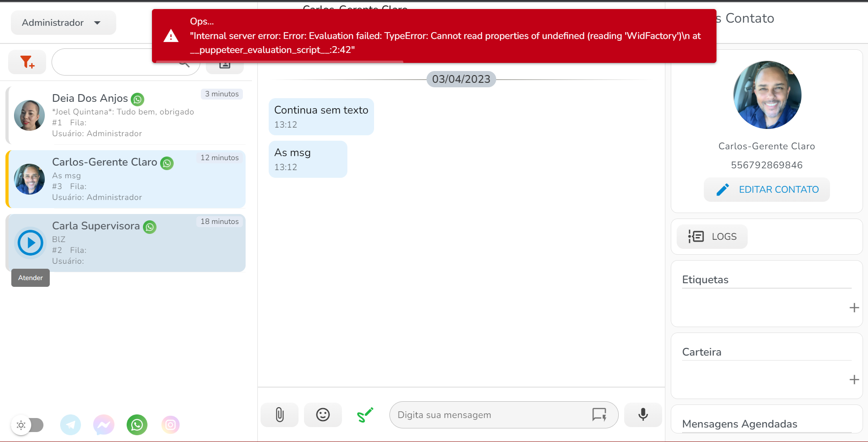868x442 pixels.
Task: Open the filter options
Action: tap(27, 62)
